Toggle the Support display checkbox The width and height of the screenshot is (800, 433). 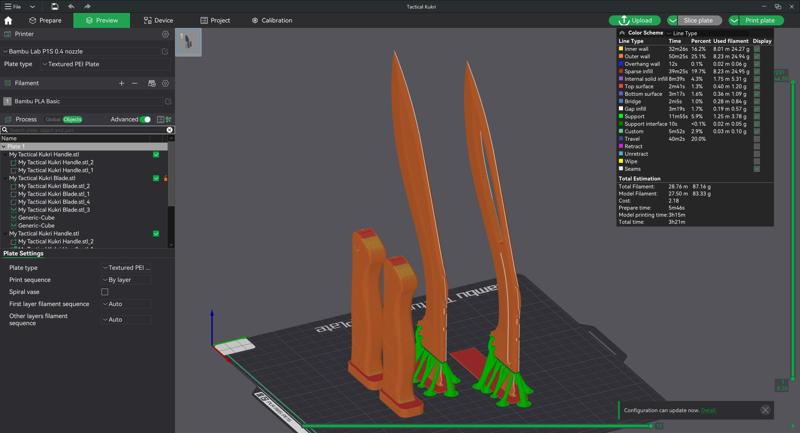[756, 116]
